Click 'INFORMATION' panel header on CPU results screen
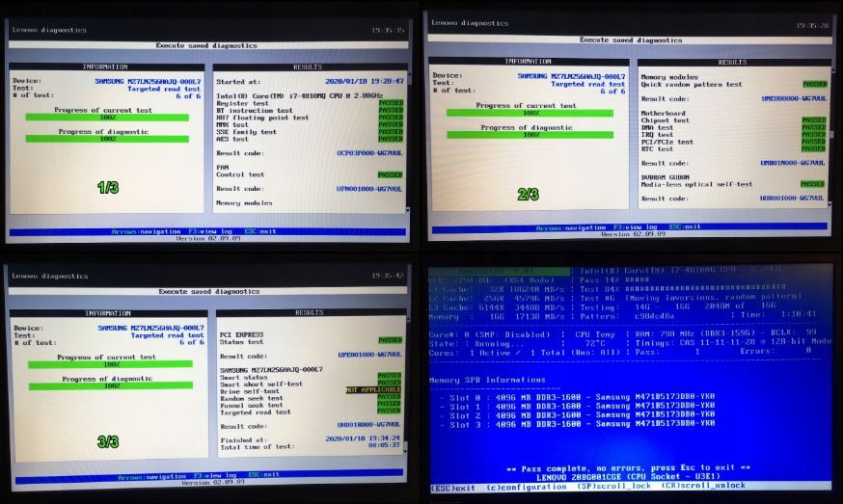Viewport: 843px width, 504px height. [106, 66]
